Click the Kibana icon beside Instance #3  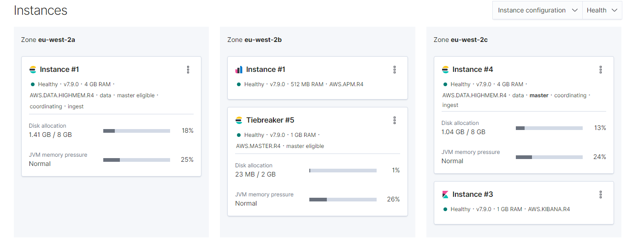[x=445, y=195]
